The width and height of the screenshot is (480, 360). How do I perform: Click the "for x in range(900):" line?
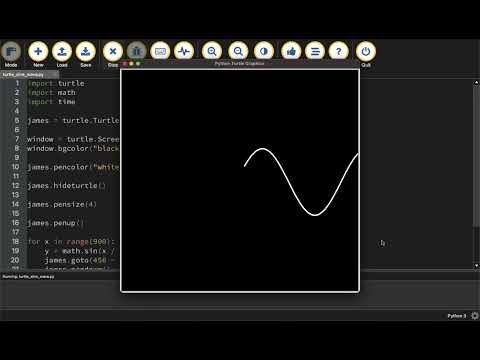click(71, 242)
